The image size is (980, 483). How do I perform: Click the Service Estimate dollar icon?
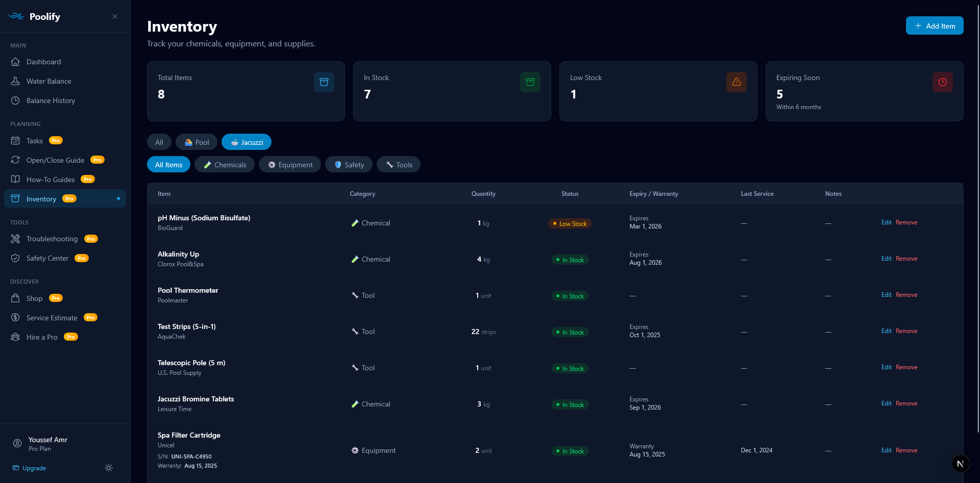pos(15,318)
